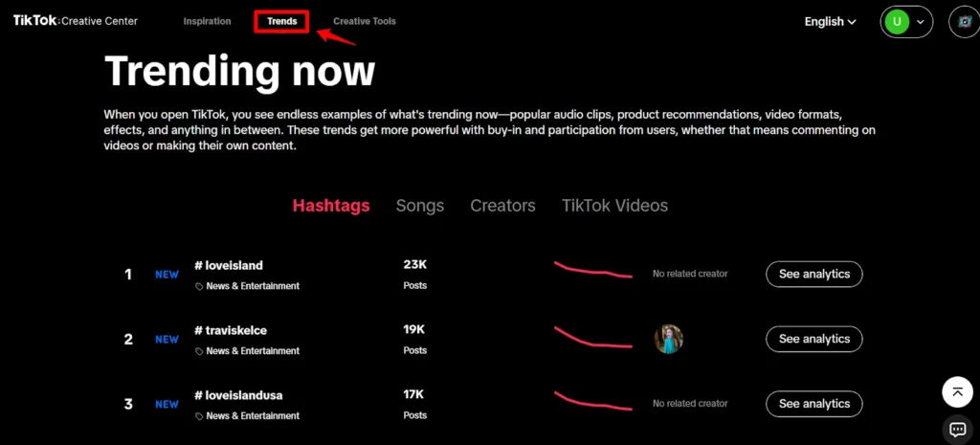The height and width of the screenshot is (445, 980).
Task: Click the TikTok Creative Center logo
Action: pyautogui.click(x=75, y=21)
